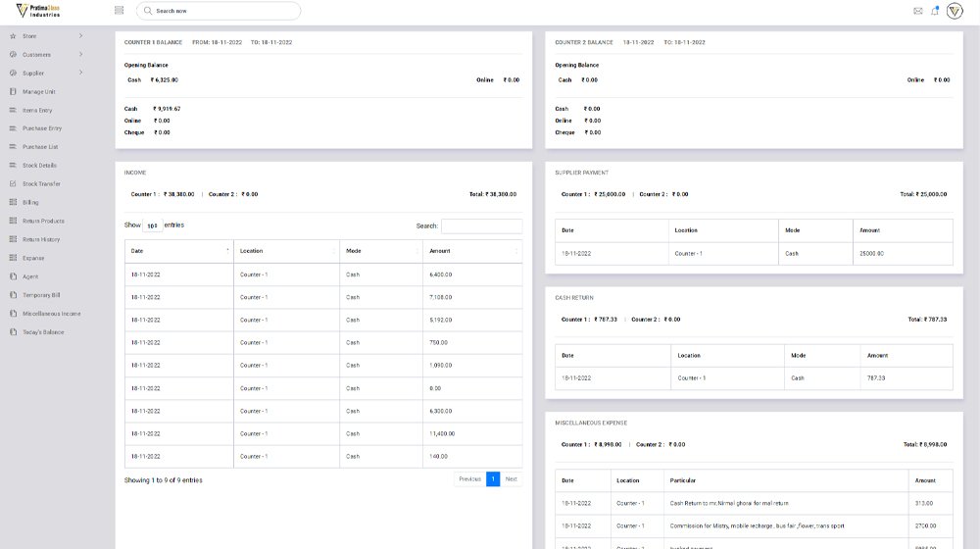Click the Return Products icon
The width and height of the screenshot is (980, 549).
pos(13,221)
